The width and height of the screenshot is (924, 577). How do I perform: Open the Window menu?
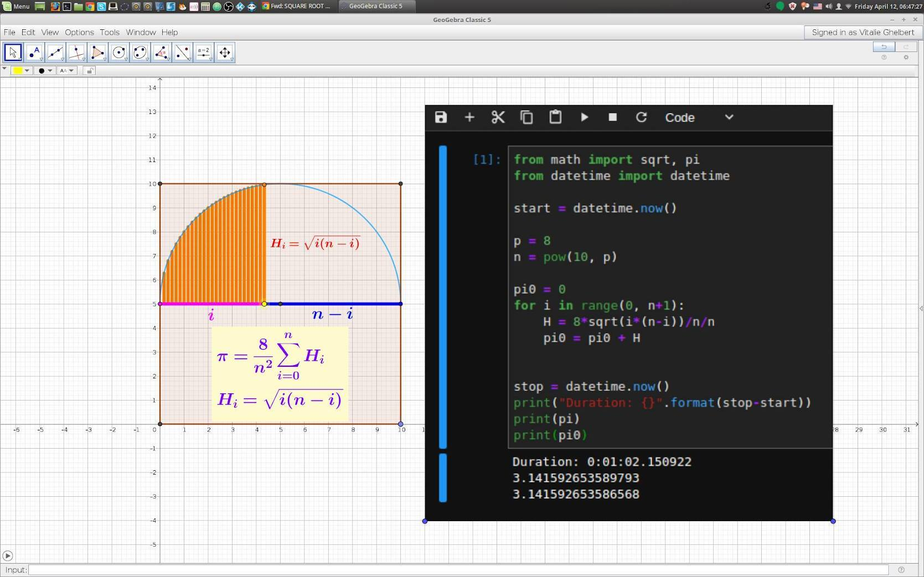coord(141,33)
